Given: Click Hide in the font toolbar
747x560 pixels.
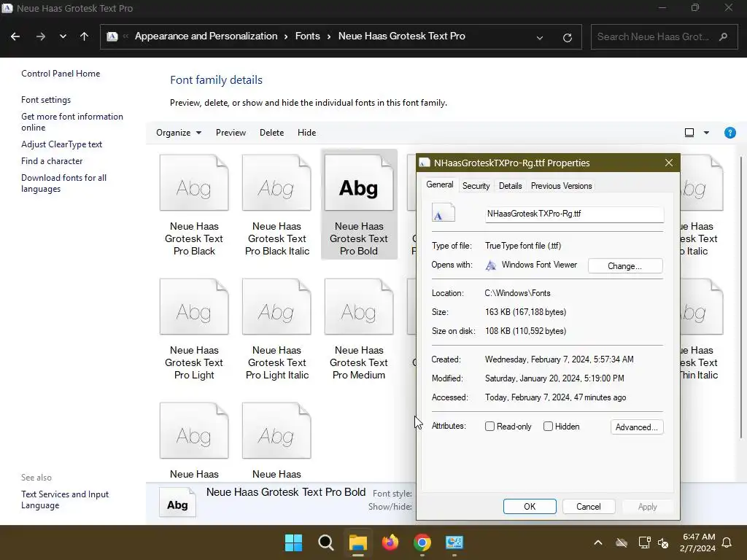Looking at the screenshot, I should coord(307,133).
